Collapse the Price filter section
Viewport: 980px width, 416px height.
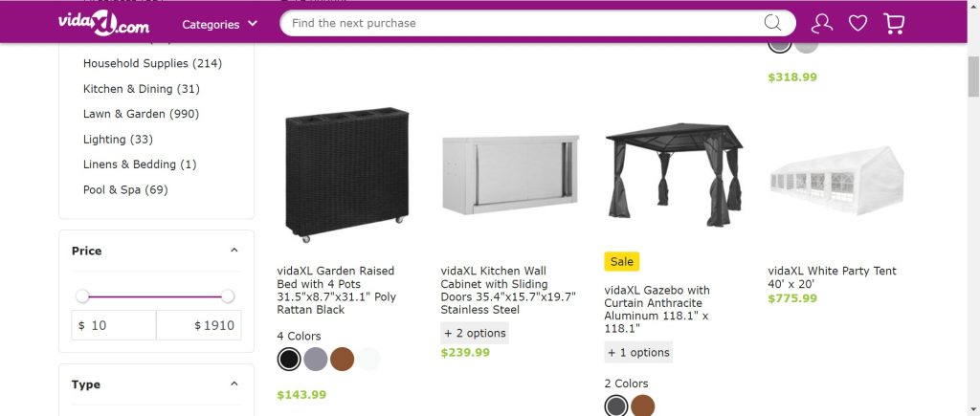234,251
